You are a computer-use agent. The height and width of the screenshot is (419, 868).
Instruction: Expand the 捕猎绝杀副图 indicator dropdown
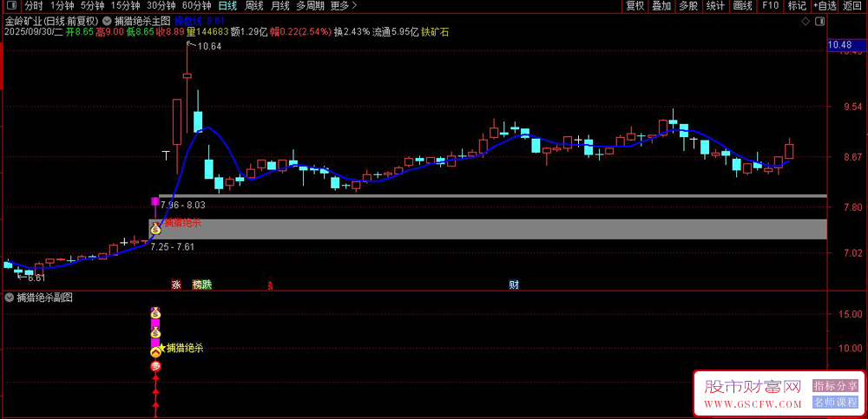click(9, 298)
